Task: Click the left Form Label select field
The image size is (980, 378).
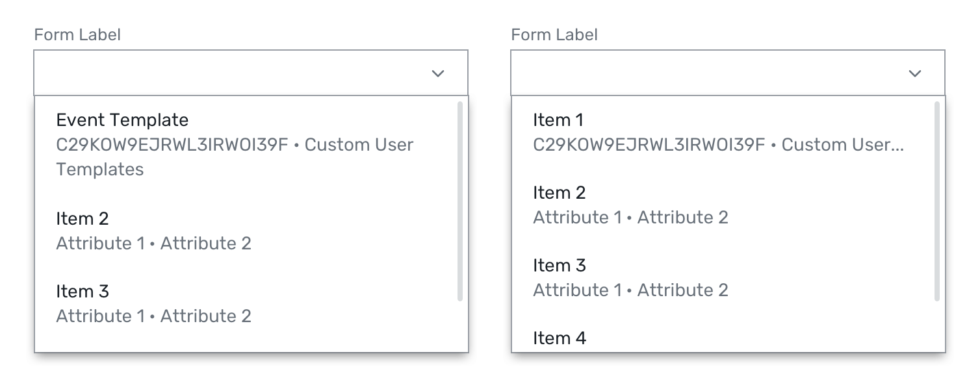Action: coord(251,73)
